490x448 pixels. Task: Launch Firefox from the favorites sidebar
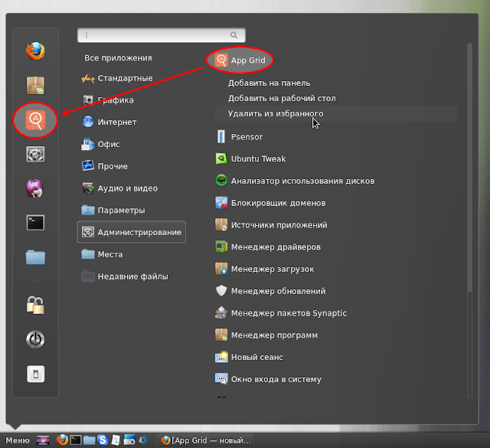pyautogui.click(x=35, y=51)
